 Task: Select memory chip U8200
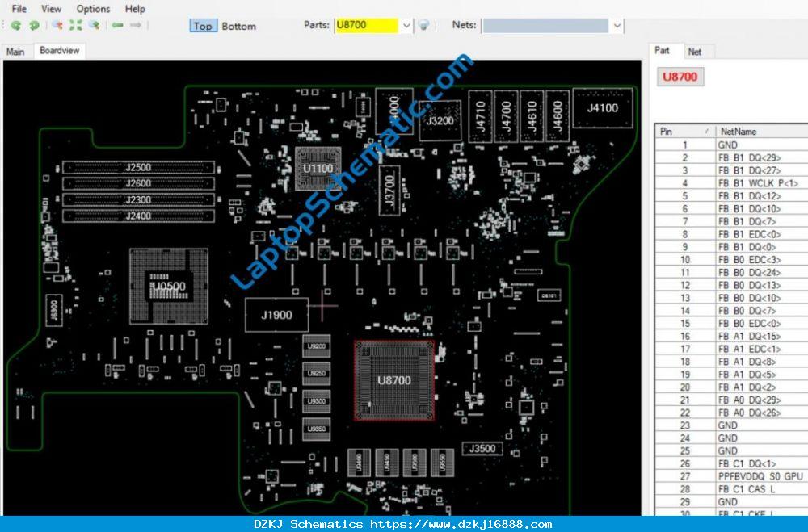tap(317, 346)
